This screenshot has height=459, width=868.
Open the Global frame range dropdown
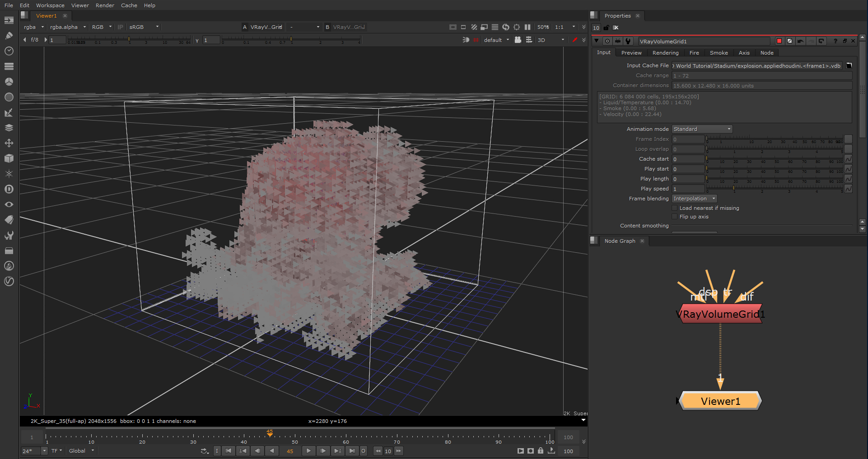click(x=81, y=451)
